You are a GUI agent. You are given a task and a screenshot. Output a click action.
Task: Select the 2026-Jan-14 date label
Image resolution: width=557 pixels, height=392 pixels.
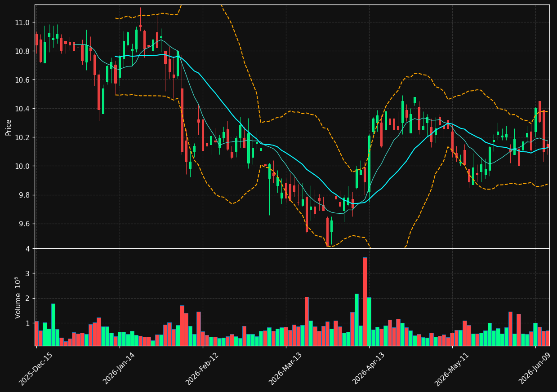point(119,369)
